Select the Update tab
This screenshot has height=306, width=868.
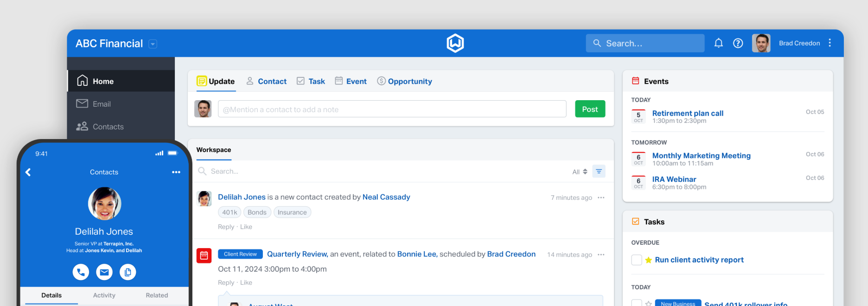[x=216, y=81]
